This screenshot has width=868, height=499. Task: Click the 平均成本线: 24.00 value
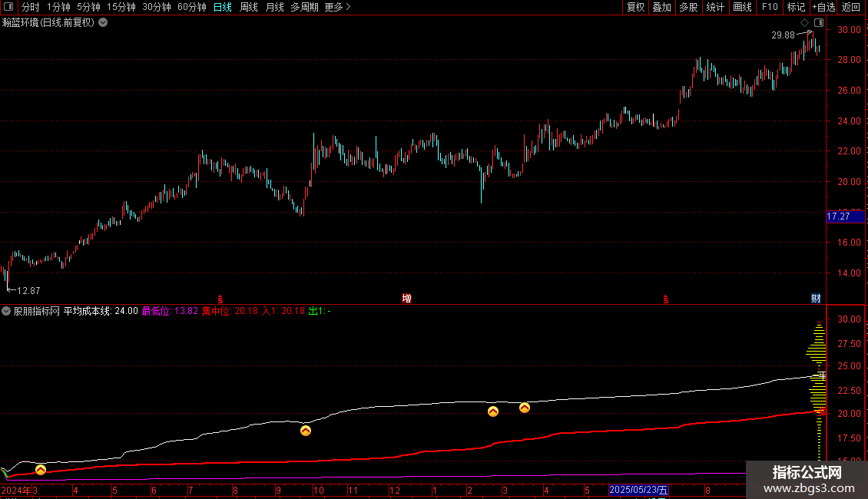pyautogui.click(x=101, y=311)
